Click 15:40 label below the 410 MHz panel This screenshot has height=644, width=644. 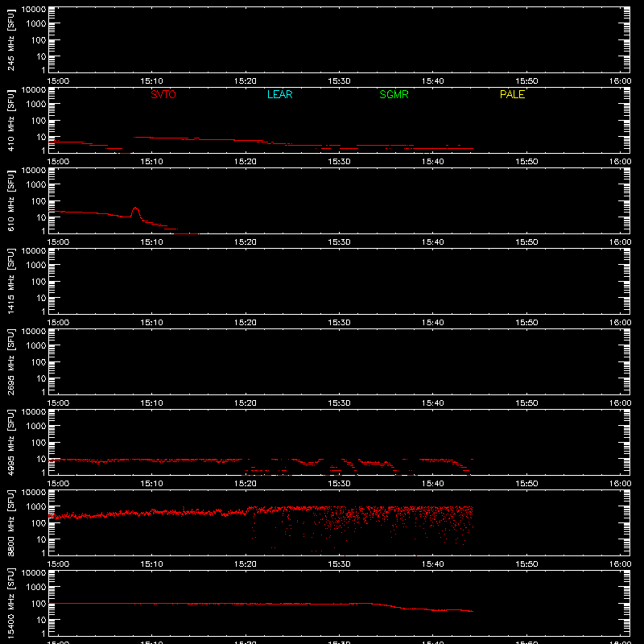(432, 162)
